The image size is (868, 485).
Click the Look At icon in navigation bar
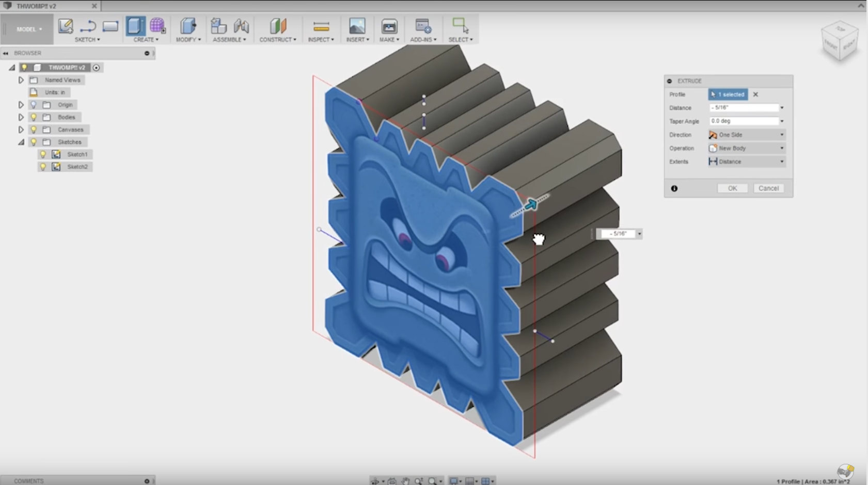(x=392, y=481)
